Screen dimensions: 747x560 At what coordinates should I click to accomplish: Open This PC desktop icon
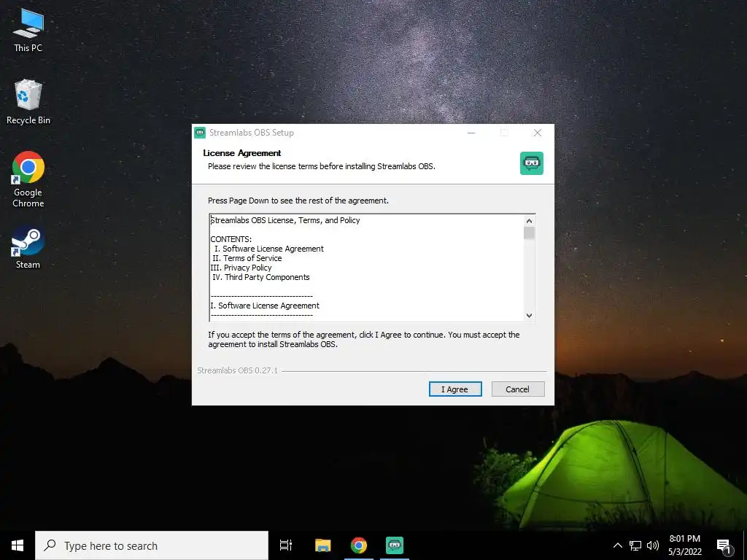pos(28,31)
